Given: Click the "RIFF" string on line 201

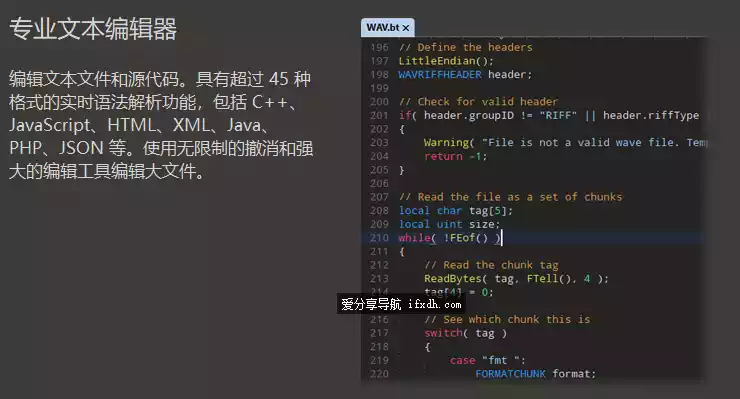Looking at the screenshot, I should (x=558, y=115).
